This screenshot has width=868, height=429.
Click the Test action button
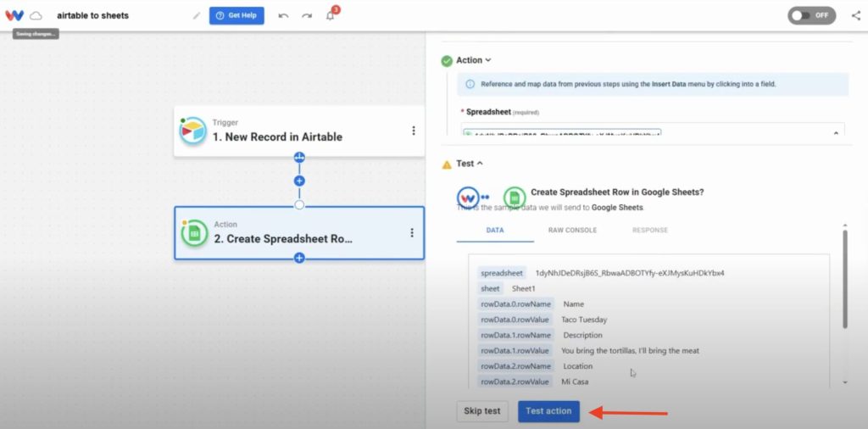[x=548, y=411]
